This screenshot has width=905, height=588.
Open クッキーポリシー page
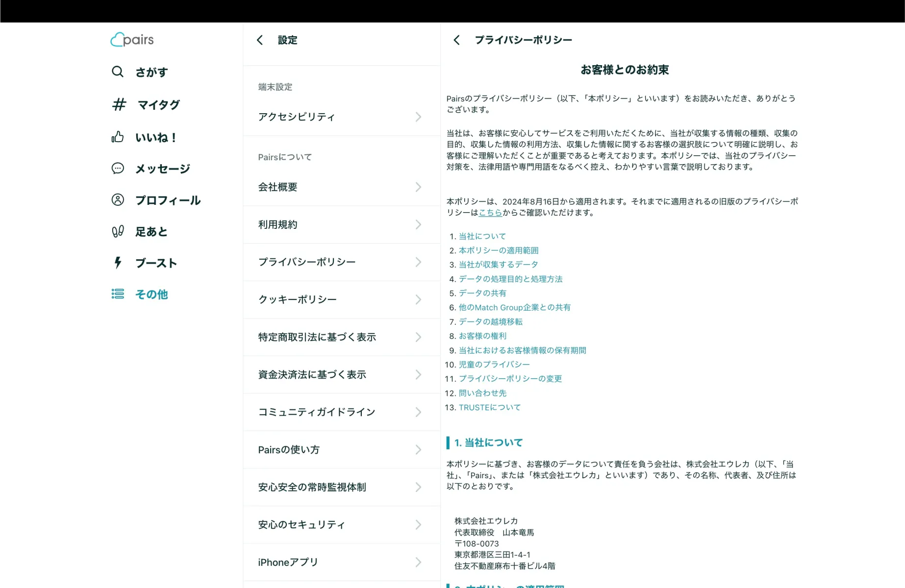click(x=342, y=299)
